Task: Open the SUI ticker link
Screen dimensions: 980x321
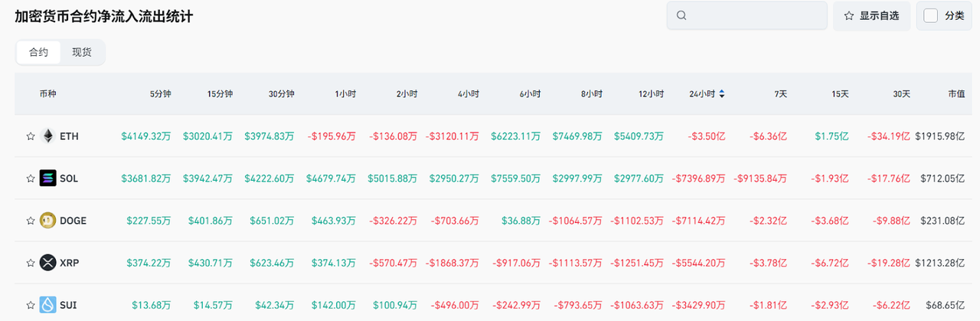Action: (x=68, y=305)
